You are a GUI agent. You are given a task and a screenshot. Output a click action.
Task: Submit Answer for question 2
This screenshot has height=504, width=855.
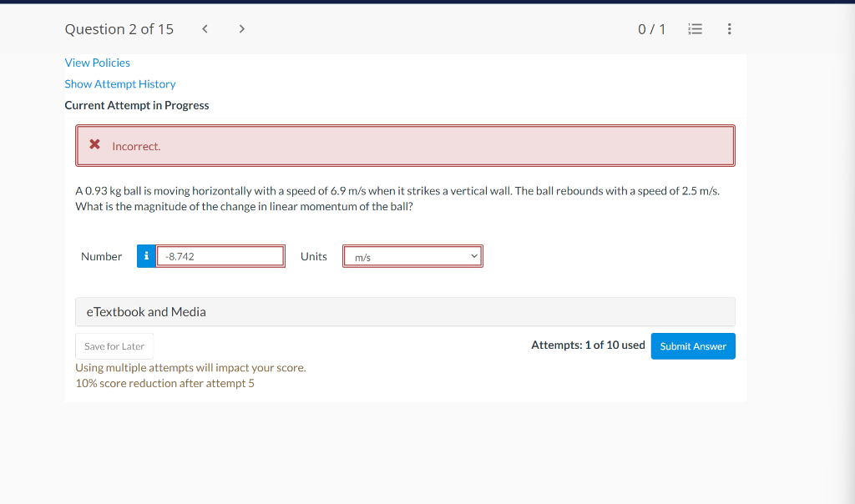[x=693, y=345]
